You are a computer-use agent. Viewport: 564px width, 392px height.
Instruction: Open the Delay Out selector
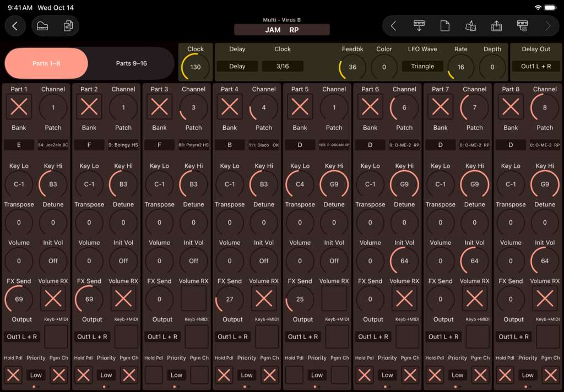[x=536, y=66]
